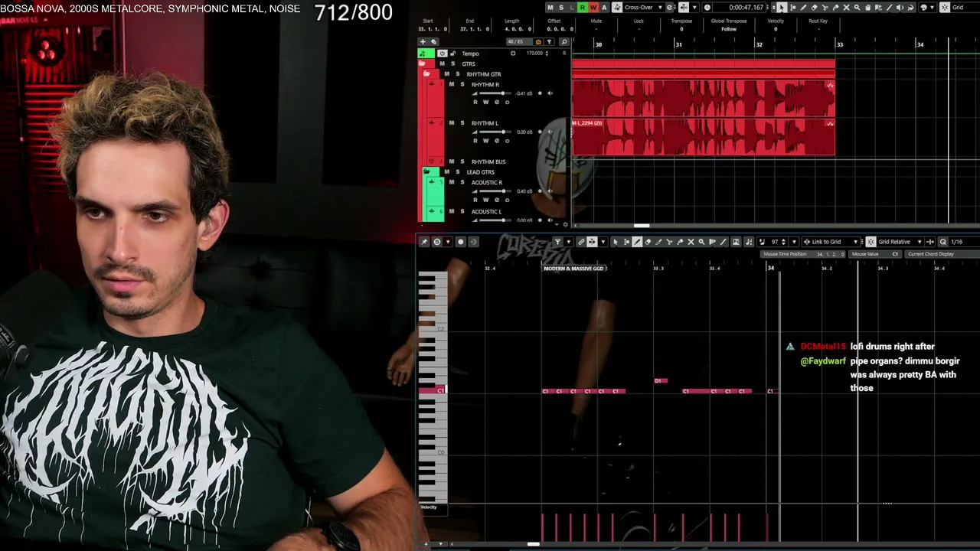Viewport: 980px width, 551px height.
Task: Toggle Solo Editor in Key Editor toolbar
Action: (437, 242)
